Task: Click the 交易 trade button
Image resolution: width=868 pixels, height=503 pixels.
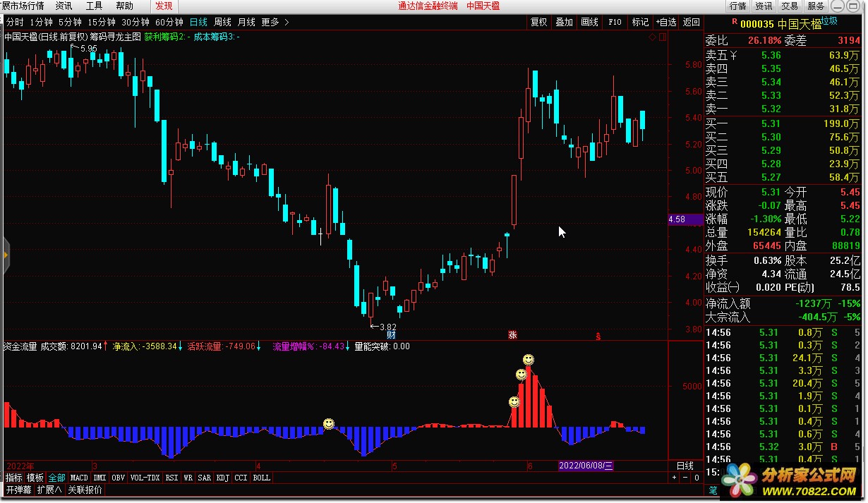Action: [790, 6]
